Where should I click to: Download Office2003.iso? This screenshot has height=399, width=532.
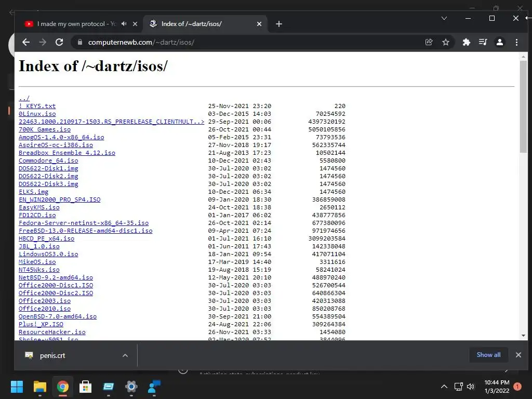45,301
